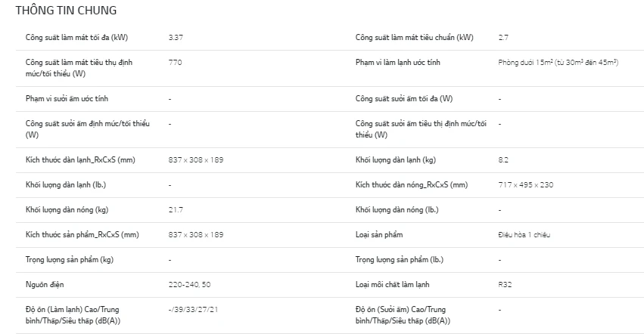
Task: Click the outdoor unit weight value 21.7
Action: point(176,209)
